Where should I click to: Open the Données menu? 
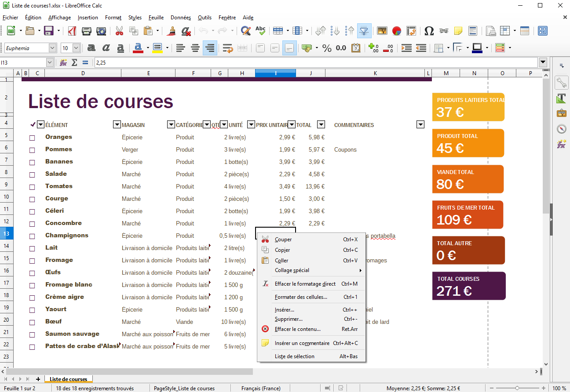tap(180, 18)
